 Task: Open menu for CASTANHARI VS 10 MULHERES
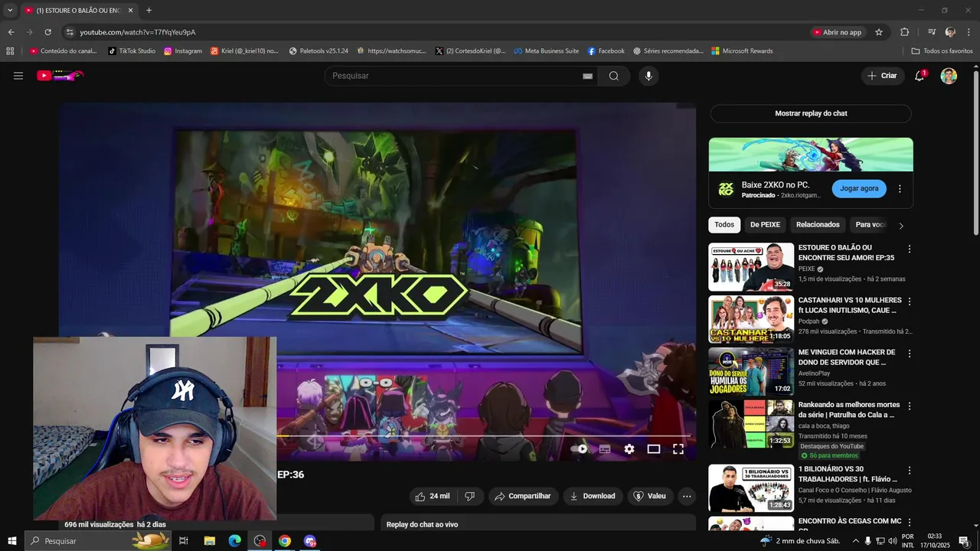coord(910,302)
